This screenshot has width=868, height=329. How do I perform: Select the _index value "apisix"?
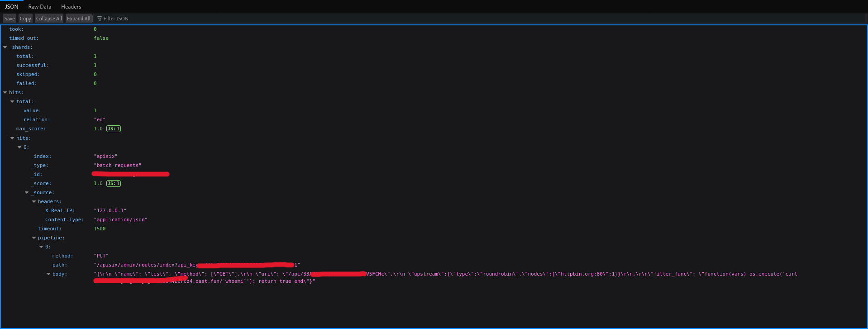105,156
